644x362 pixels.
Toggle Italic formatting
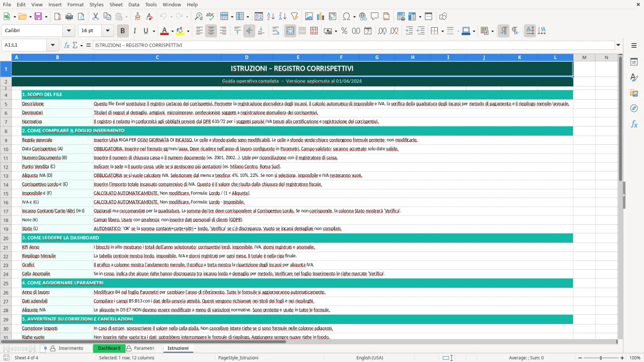tap(134, 31)
